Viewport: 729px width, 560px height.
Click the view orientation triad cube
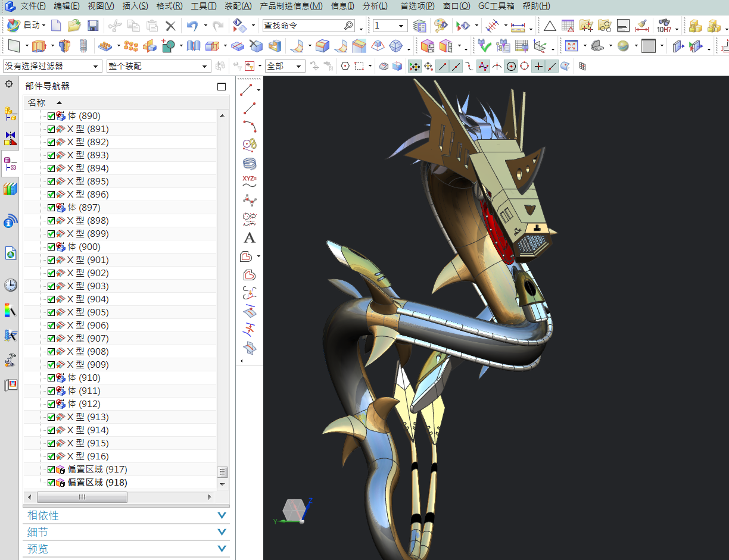294,509
